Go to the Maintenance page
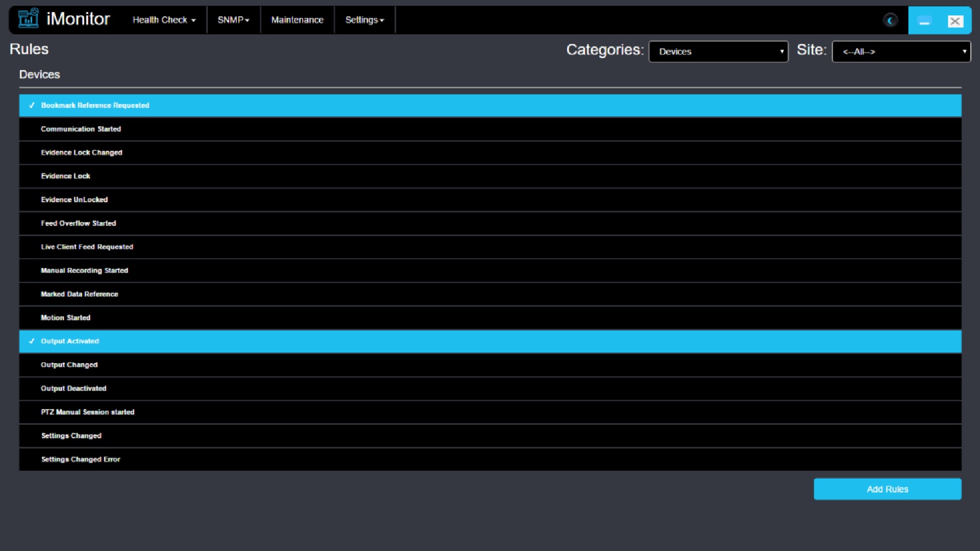Screen dimensions: 980x551 [x=297, y=20]
